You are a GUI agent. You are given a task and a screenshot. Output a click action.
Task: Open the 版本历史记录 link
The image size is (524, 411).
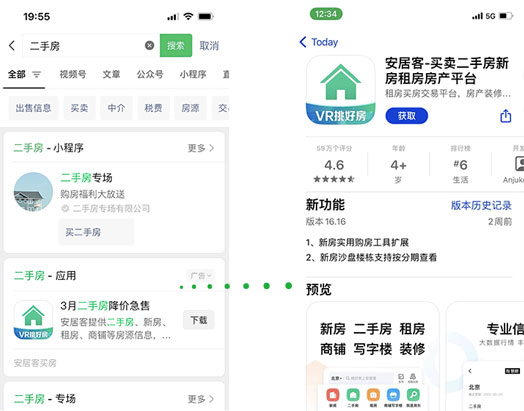point(481,206)
